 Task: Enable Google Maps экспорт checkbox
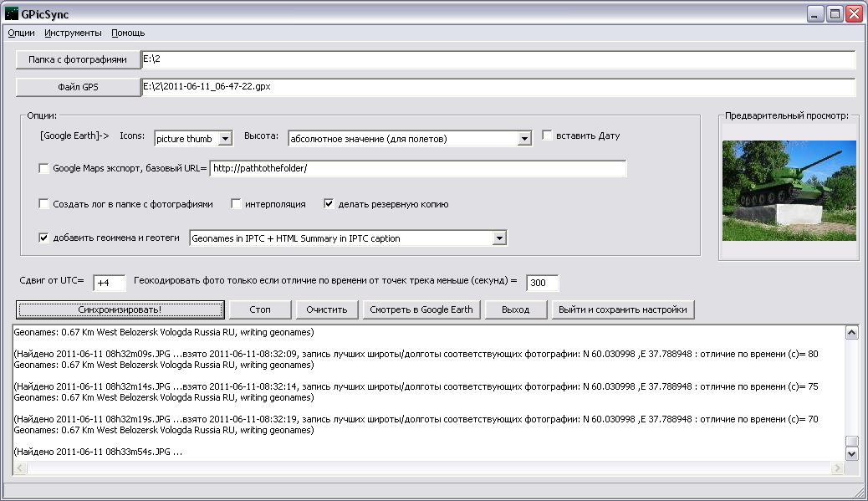[x=44, y=169]
